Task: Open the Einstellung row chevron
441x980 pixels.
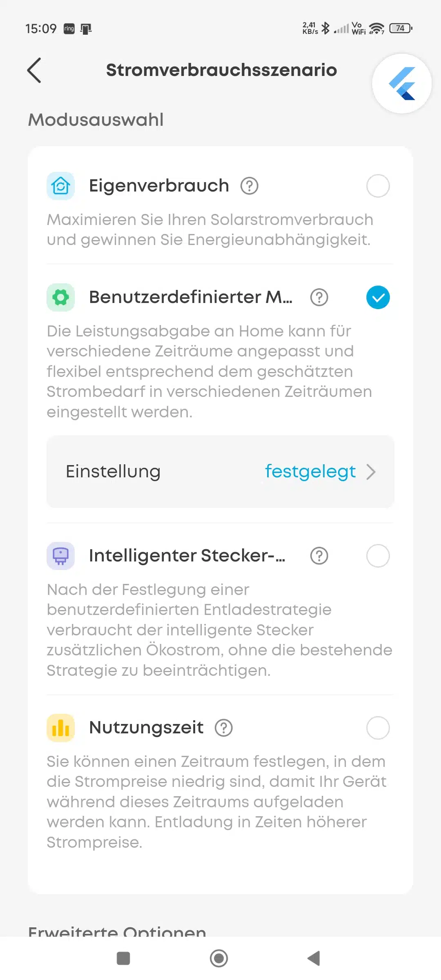Action: pyautogui.click(x=371, y=472)
